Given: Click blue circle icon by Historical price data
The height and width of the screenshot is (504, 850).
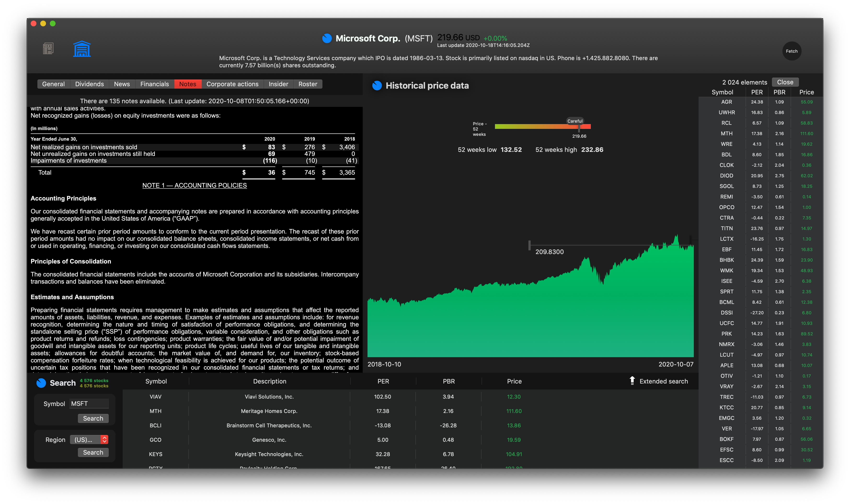Looking at the screenshot, I should (x=377, y=86).
